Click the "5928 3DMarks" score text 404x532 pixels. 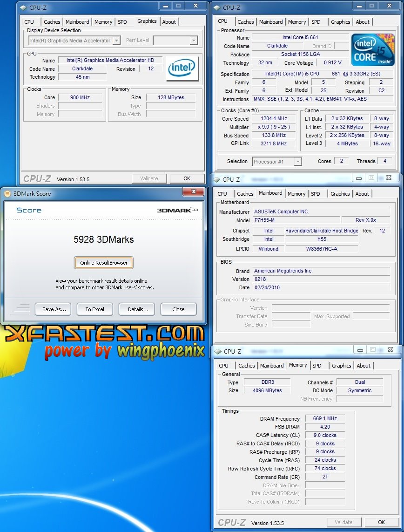tap(104, 239)
